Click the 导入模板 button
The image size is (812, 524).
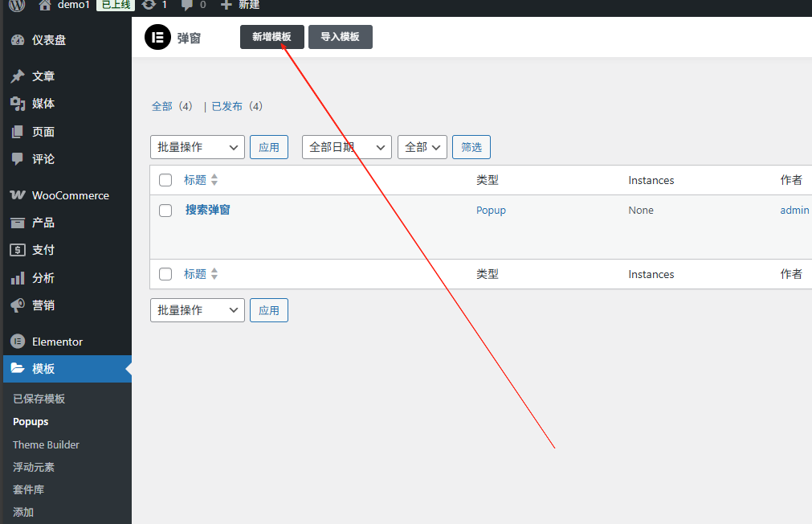341,37
